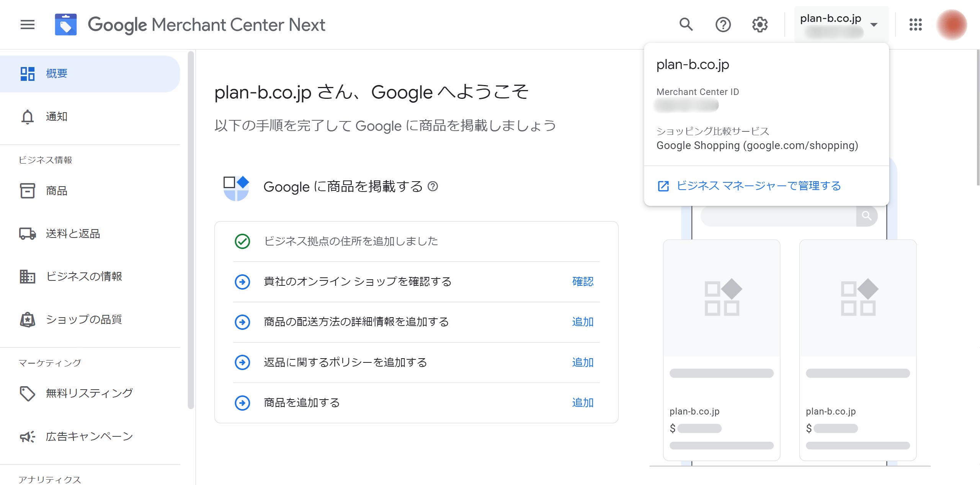980x485 pixels.
Task: Click the search magnifier icon in header
Action: coord(686,25)
